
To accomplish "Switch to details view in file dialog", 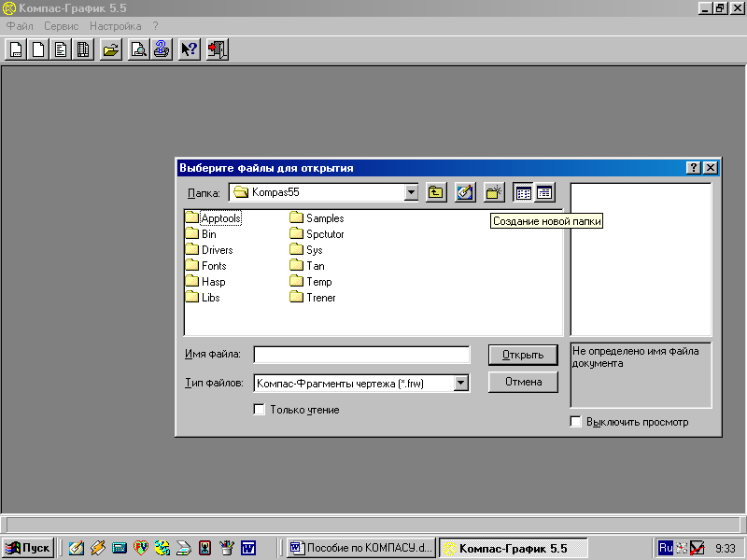I will [544, 192].
